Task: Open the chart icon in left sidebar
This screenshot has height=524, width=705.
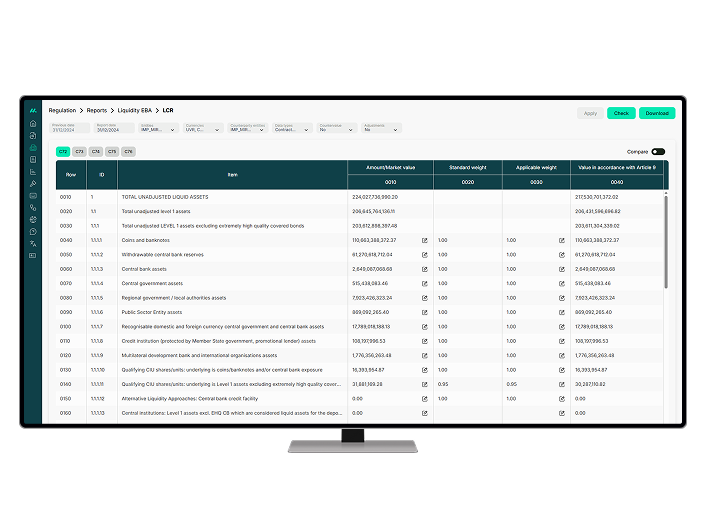Action: click(33, 171)
